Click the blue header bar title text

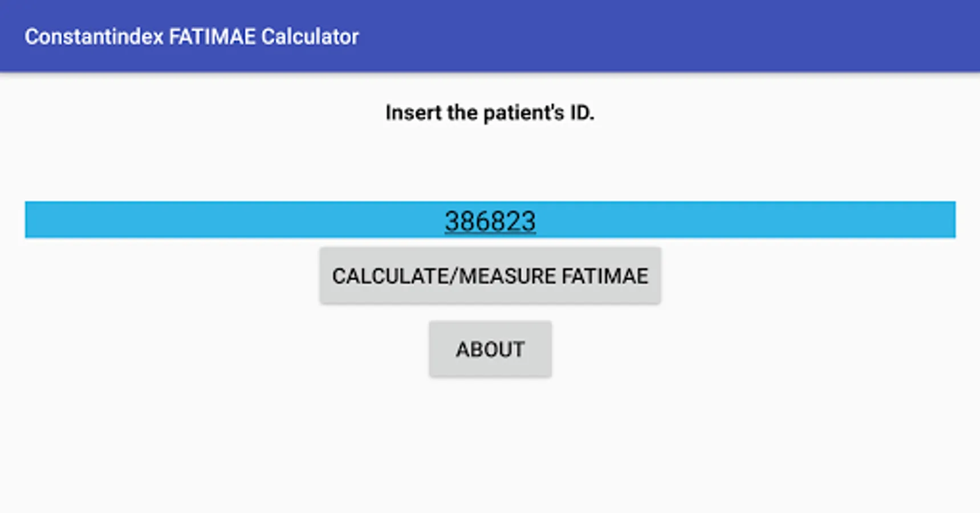click(192, 36)
